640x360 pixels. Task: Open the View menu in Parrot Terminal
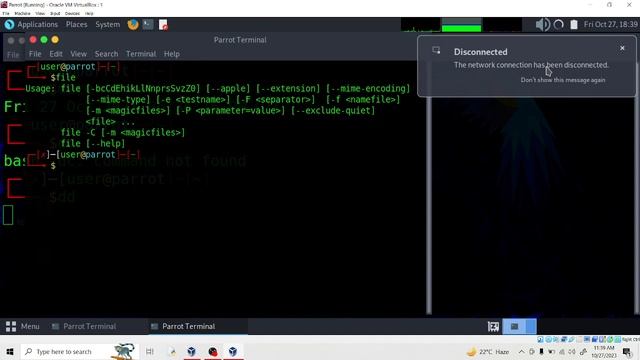pos(78,54)
